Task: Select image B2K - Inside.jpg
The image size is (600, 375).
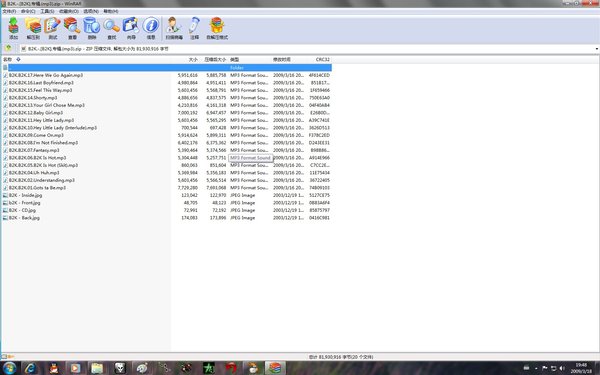Action: [26, 195]
